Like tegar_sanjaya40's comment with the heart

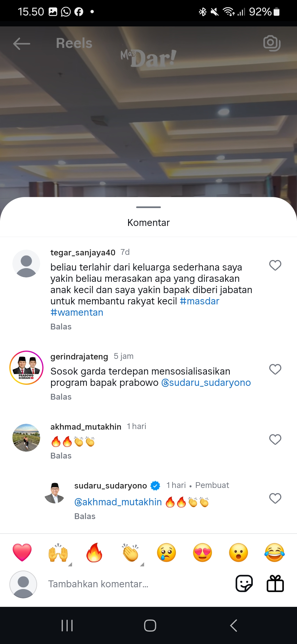tap(275, 265)
